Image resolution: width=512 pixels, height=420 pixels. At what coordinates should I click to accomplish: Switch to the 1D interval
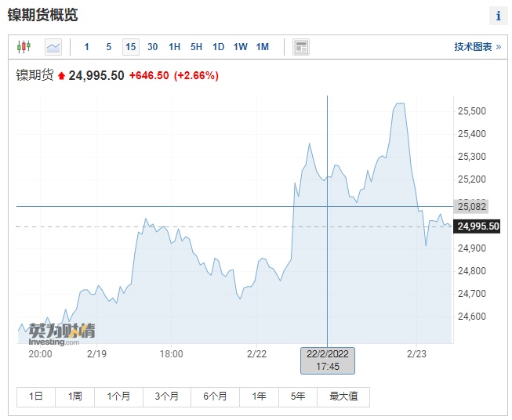218,47
